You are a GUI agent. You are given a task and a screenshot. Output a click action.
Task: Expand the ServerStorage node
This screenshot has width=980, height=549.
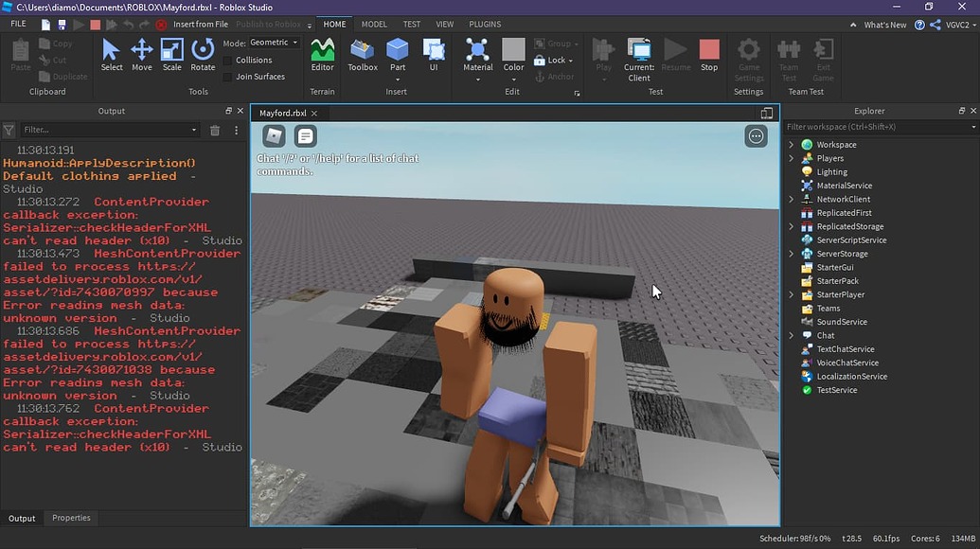pyautogui.click(x=792, y=254)
